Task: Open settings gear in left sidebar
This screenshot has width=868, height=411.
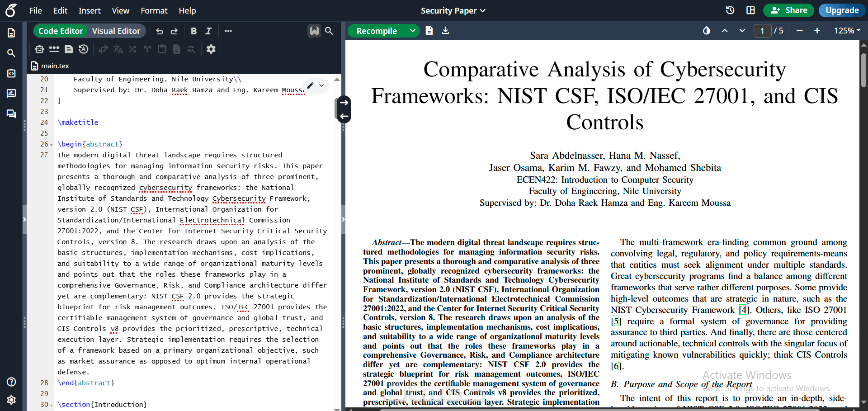Action: 11,400
